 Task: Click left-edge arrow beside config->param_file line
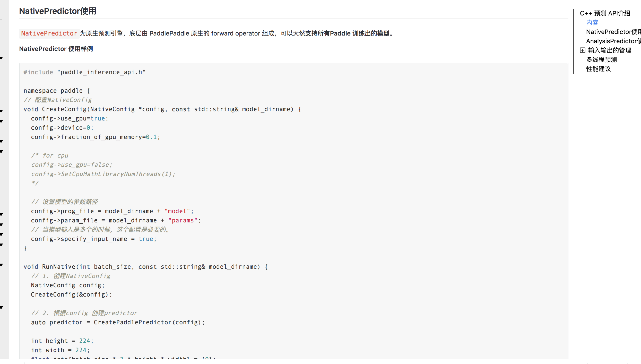[2, 225]
